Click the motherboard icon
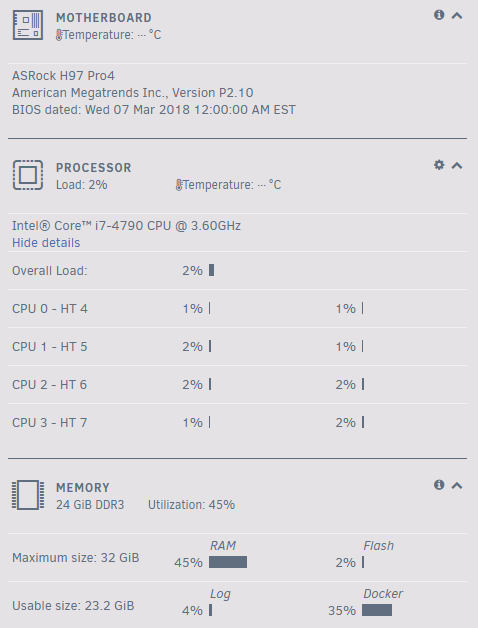478x628 pixels. click(28, 25)
